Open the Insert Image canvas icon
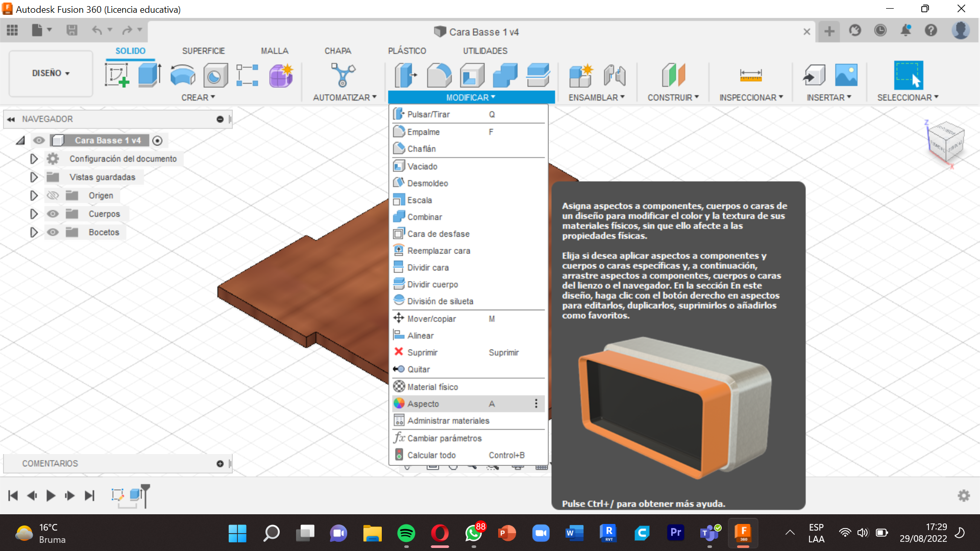The image size is (980, 551). coord(846,76)
